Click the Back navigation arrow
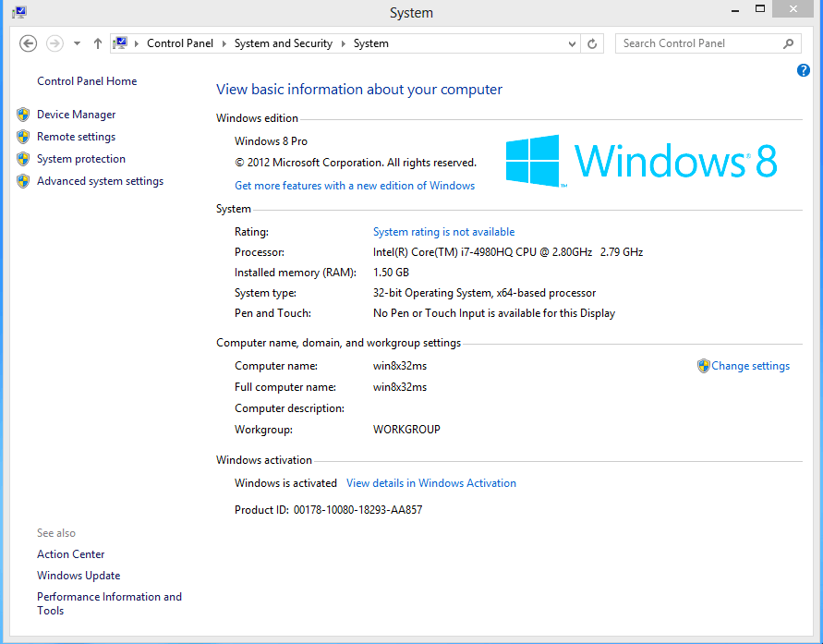 click(28, 43)
